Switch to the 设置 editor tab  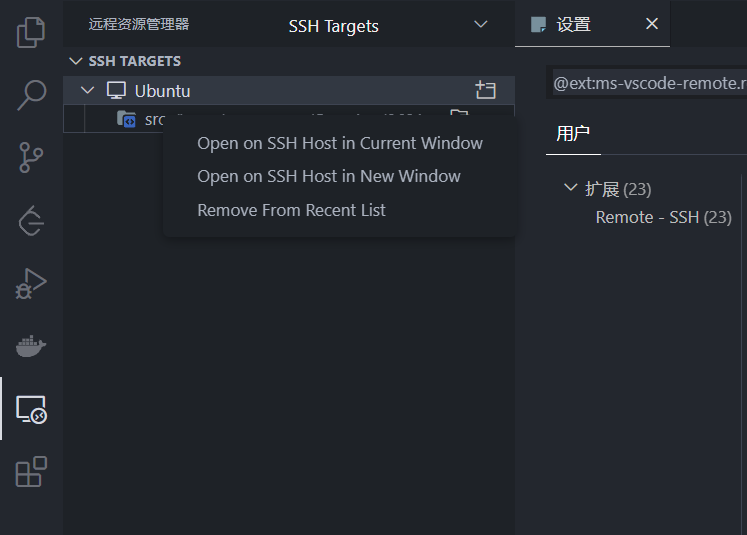[x=573, y=24]
